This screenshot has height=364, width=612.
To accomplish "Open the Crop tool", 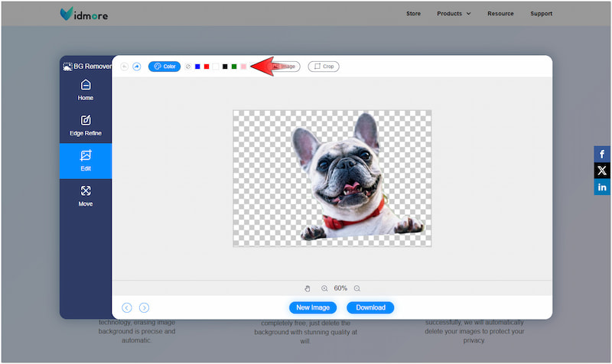I will point(324,67).
